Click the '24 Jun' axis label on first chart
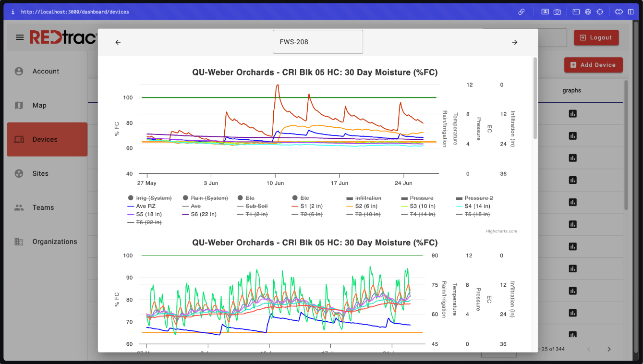 tap(404, 183)
